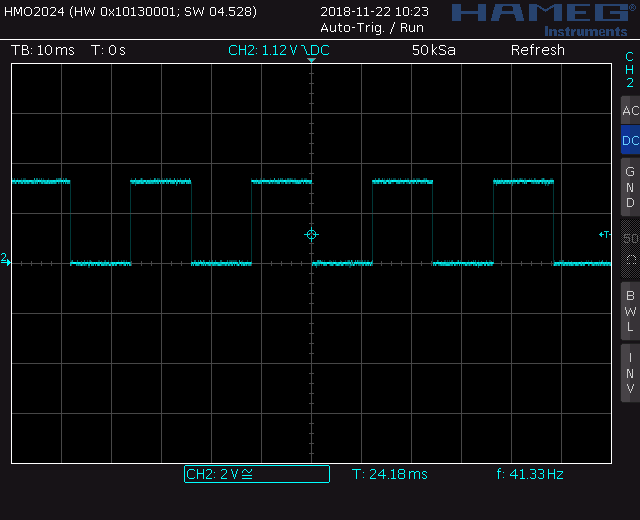Click the CH2 menu title
The image size is (640, 520).
click(x=630, y=70)
